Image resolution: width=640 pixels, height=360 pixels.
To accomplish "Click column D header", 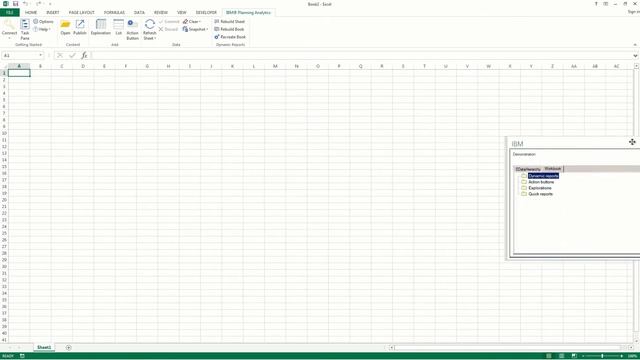I will [x=83, y=66].
